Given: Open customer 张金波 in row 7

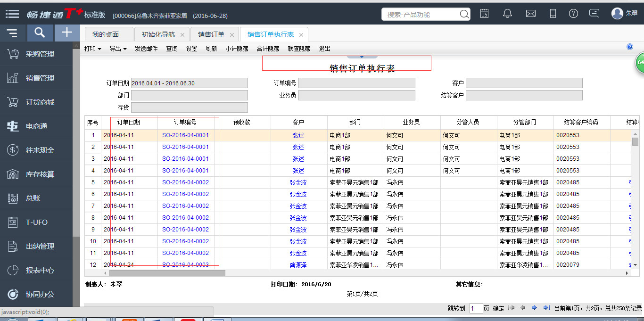Looking at the screenshot, I should click(298, 206).
